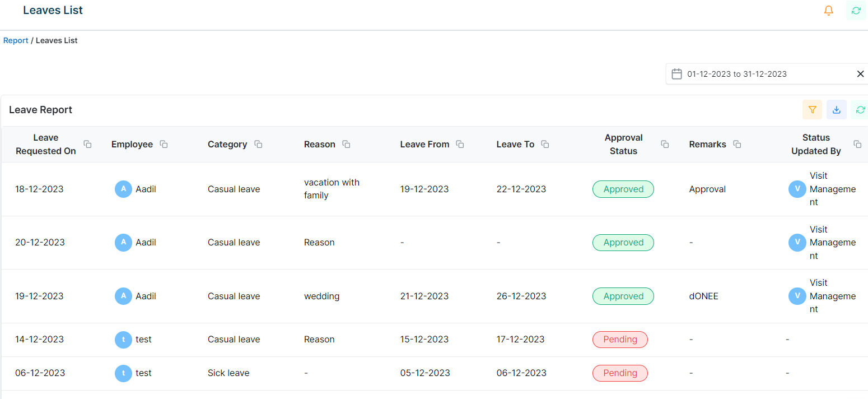This screenshot has width=868, height=399.
Task: Click copy icon beside Leave From header
Action: 460,144
